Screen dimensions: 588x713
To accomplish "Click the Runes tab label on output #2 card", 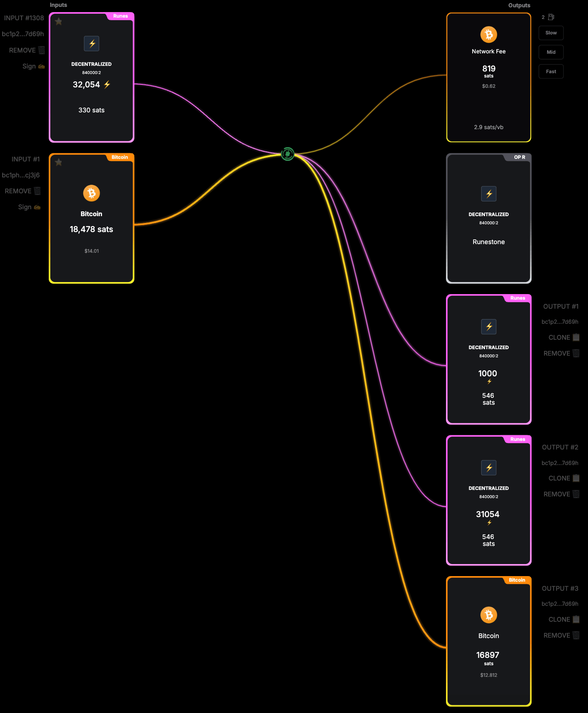I will (518, 439).
